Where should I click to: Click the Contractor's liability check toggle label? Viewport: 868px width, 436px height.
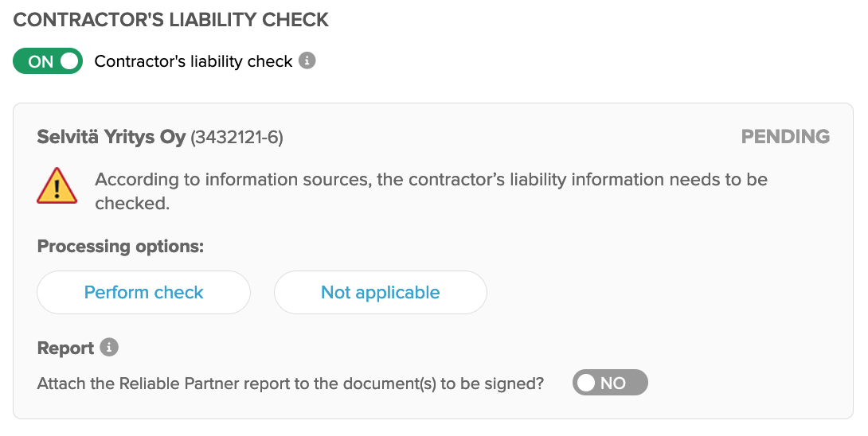194,60
